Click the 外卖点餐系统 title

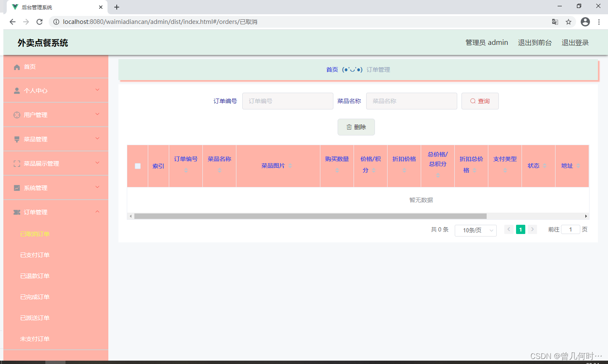tap(43, 43)
